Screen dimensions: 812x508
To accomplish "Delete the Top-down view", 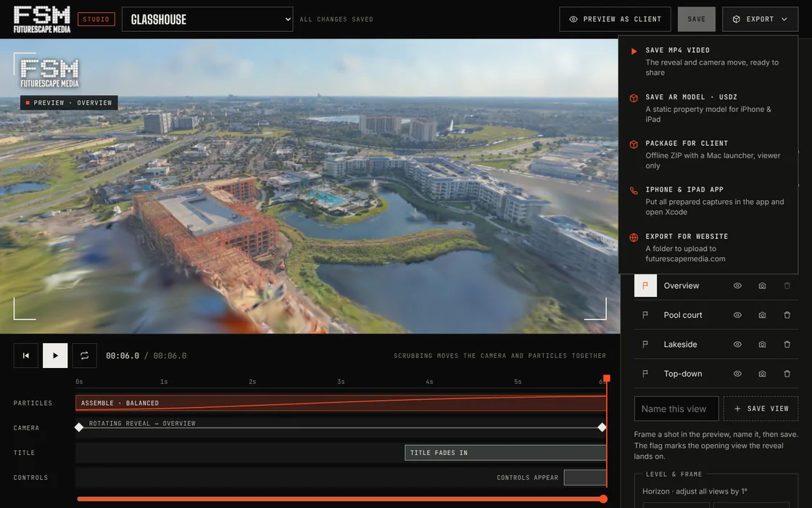I will [787, 374].
